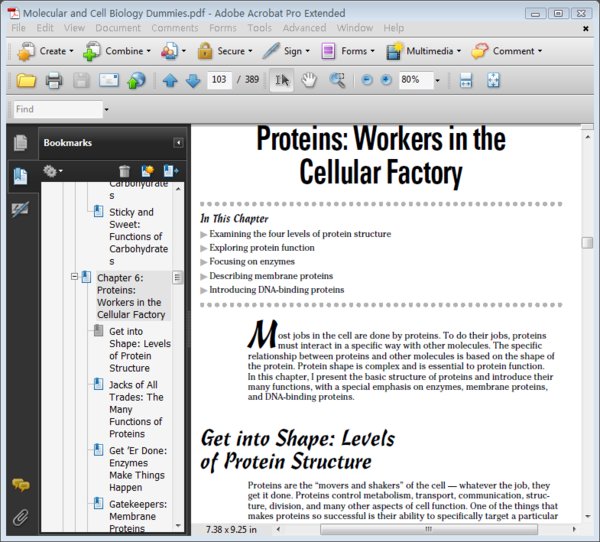
Task: Open the Document menu
Action: coord(118,28)
